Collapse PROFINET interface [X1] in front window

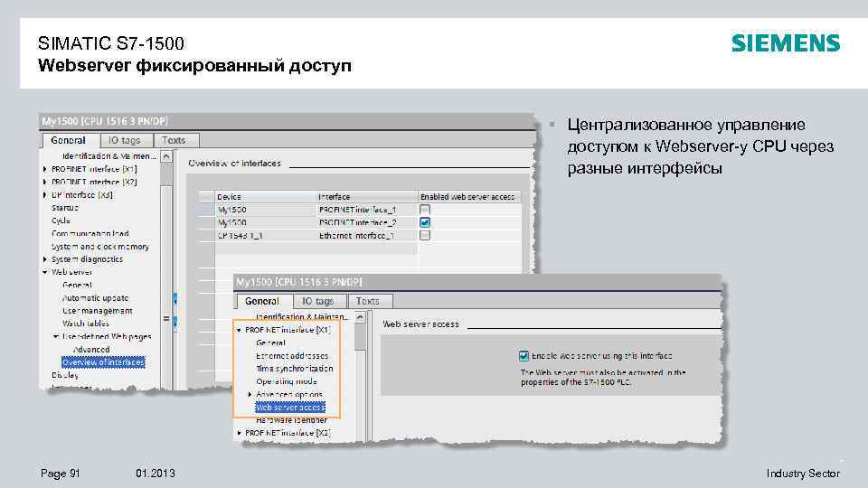239,331
